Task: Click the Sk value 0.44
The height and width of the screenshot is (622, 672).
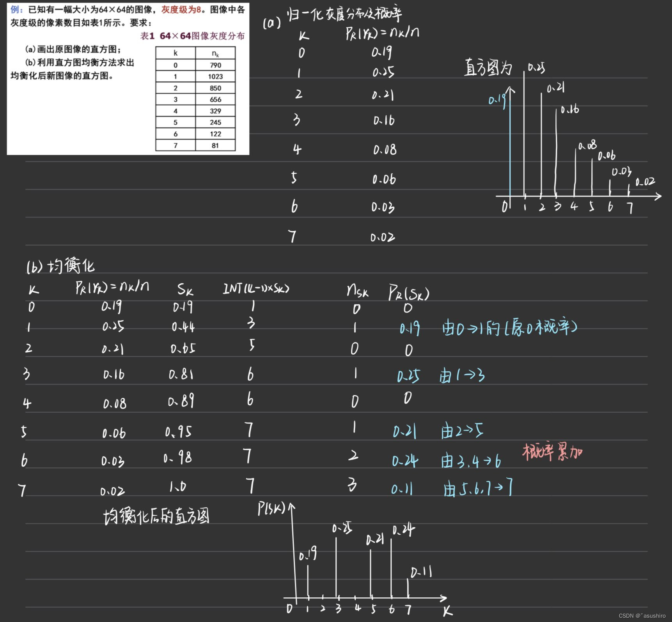Action: click(183, 326)
